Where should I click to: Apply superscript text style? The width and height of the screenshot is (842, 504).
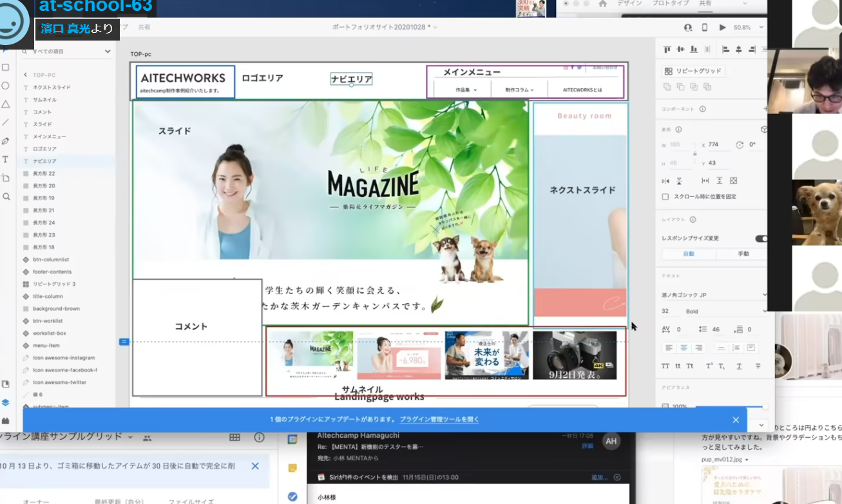pyautogui.click(x=709, y=366)
